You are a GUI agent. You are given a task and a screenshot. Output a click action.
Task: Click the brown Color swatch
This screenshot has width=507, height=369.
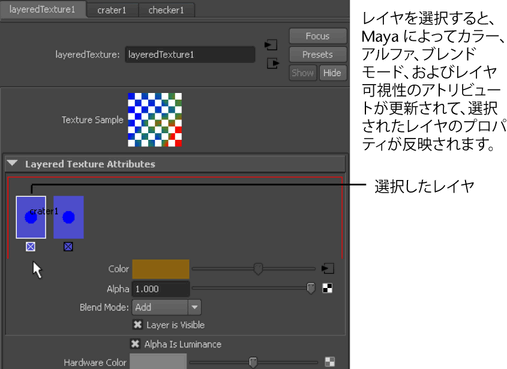click(x=161, y=269)
